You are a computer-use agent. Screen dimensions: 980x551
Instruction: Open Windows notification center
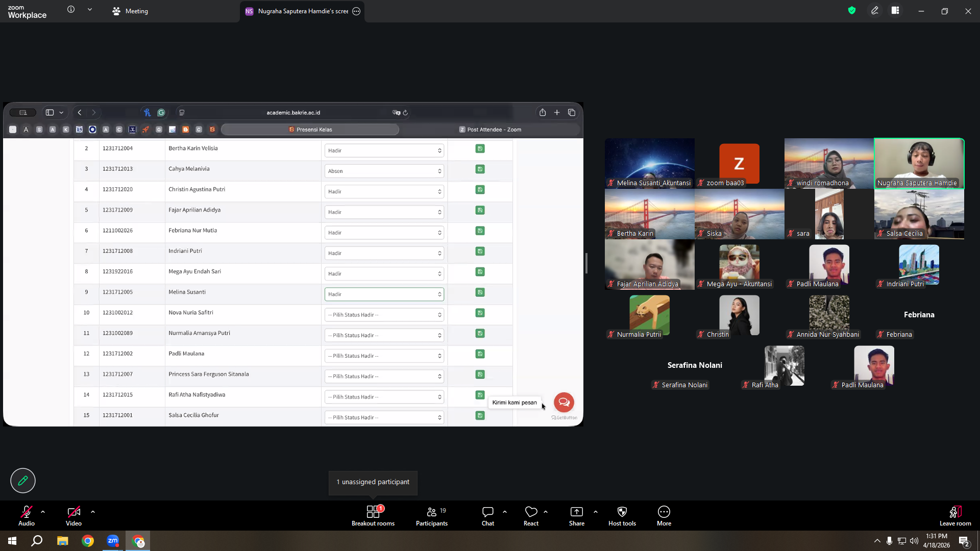tap(964, 541)
